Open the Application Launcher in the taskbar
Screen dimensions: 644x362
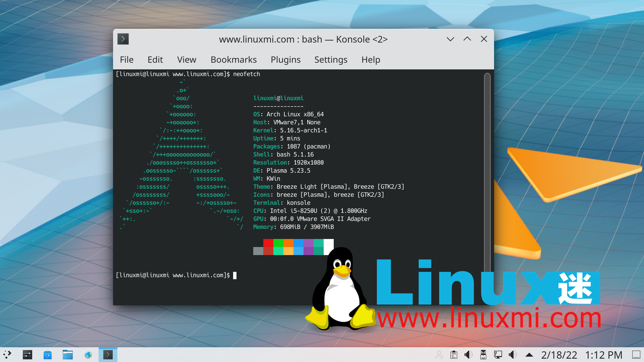[x=7, y=355]
